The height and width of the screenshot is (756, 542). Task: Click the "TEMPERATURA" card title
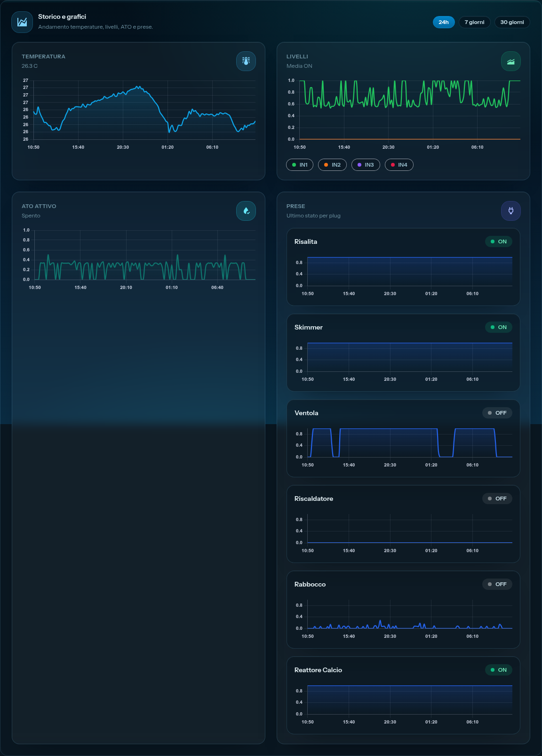(x=43, y=56)
